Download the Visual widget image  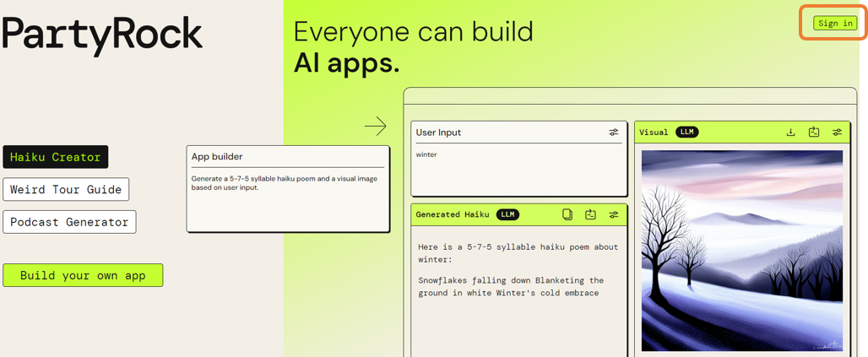point(791,133)
